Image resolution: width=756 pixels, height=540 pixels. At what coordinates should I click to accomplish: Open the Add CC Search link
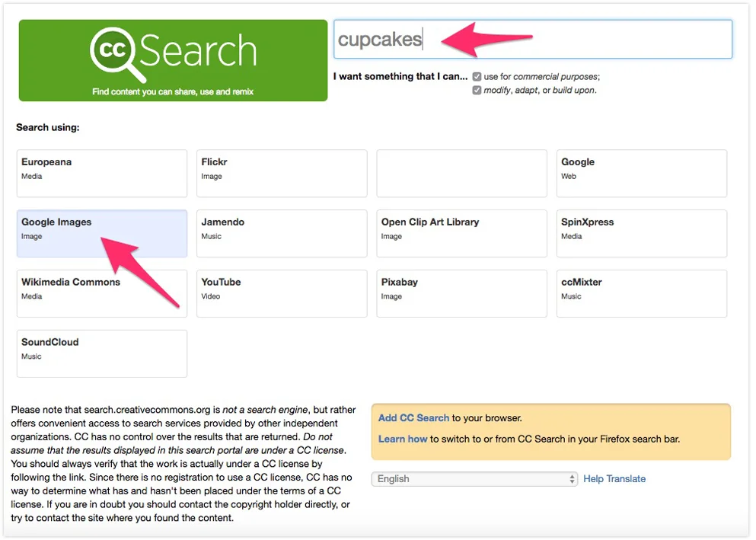tap(413, 418)
